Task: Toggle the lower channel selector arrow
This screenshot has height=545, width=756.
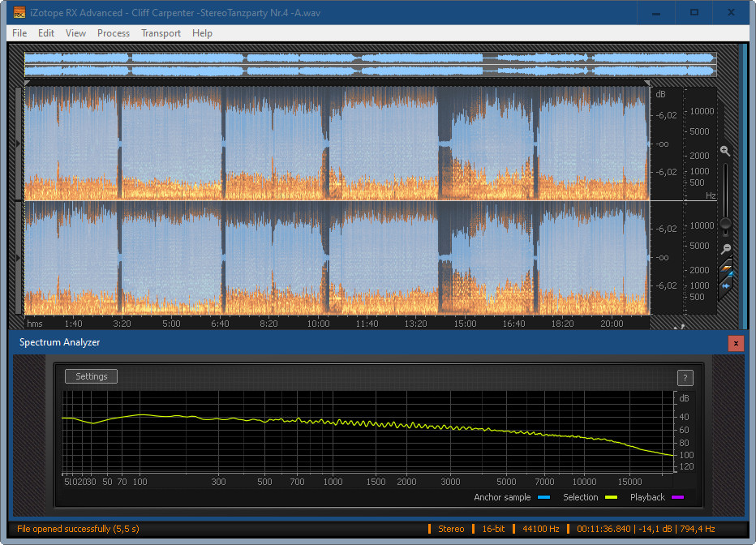Action: click(x=19, y=257)
